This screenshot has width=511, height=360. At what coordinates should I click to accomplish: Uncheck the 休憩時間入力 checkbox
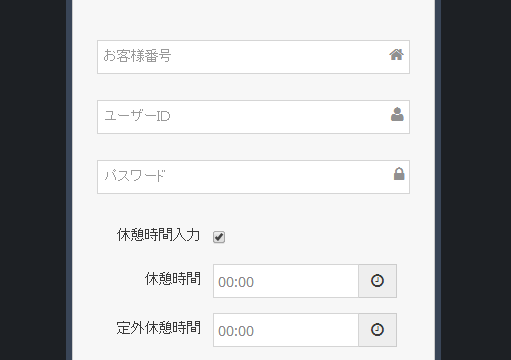[219, 237]
